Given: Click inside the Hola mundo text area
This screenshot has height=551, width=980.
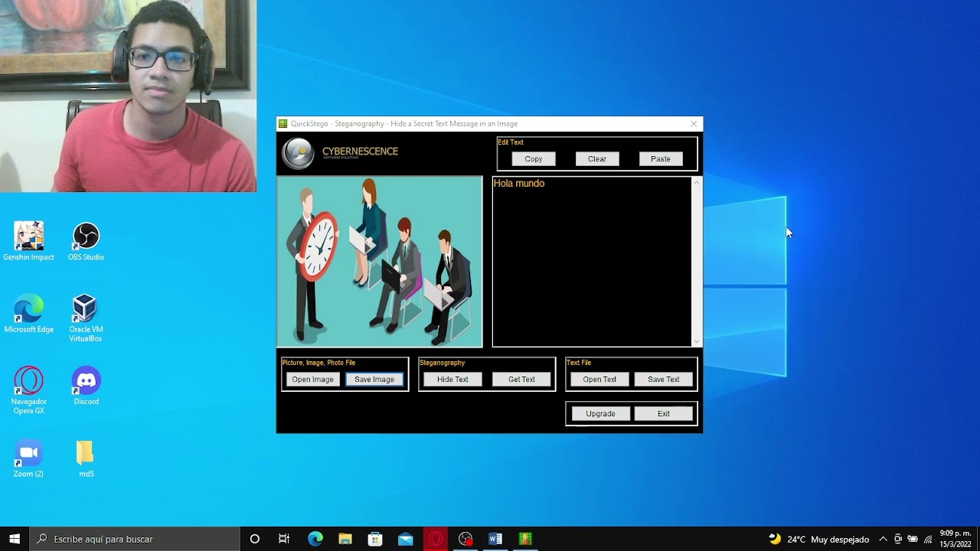Looking at the screenshot, I should (x=591, y=260).
